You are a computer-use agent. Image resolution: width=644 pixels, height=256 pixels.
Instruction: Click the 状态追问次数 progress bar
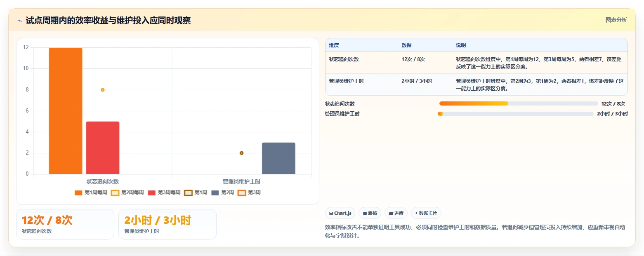tap(519, 103)
